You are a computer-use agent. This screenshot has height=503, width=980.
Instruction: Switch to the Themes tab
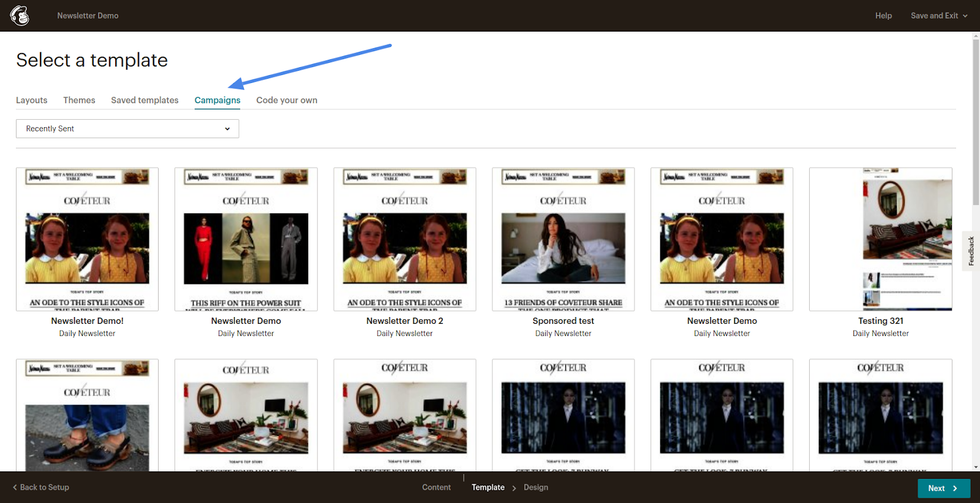click(x=79, y=100)
